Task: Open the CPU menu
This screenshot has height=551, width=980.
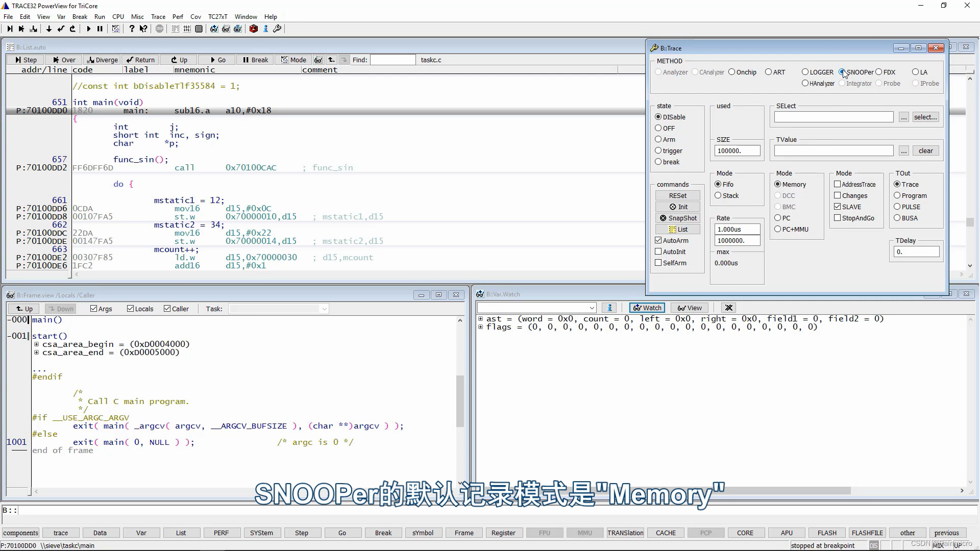Action: (x=118, y=16)
